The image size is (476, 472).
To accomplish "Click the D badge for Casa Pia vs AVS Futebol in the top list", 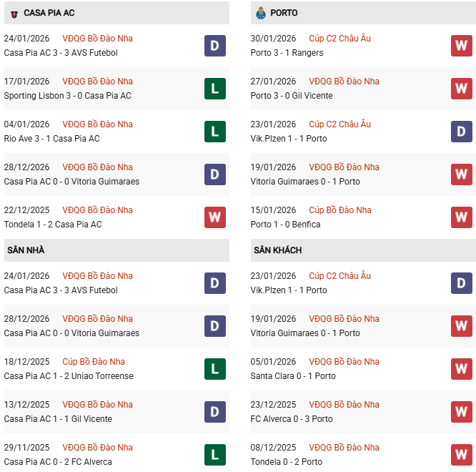I will [x=214, y=46].
